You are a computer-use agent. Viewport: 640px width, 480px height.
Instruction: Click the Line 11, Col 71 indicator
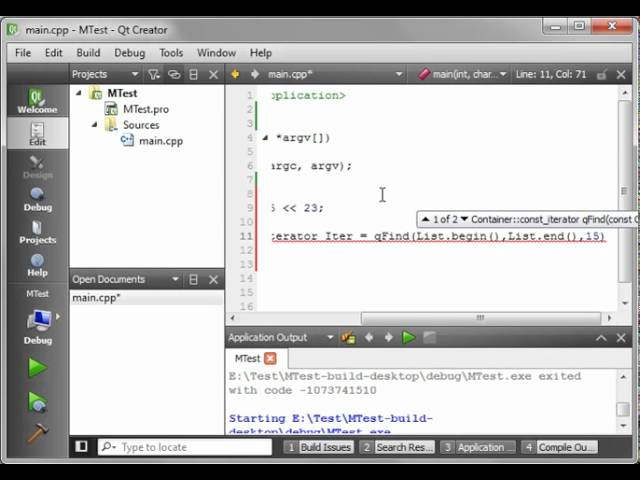551,74
